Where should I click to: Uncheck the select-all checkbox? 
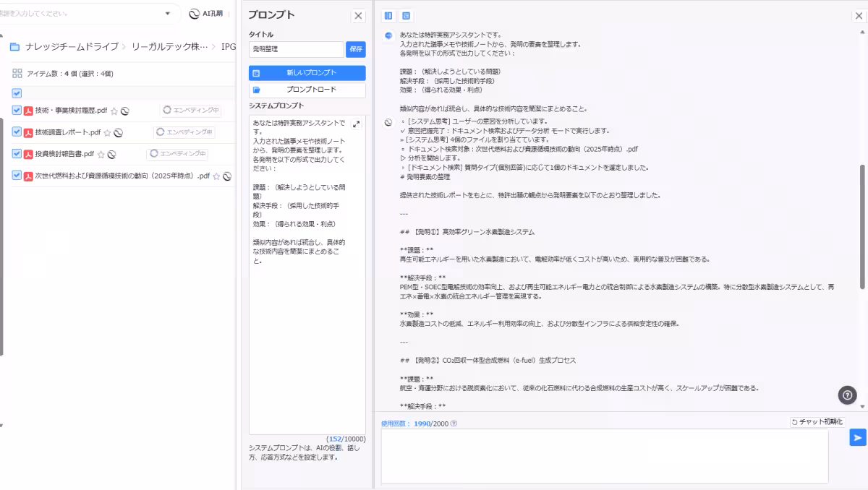click(x=16, y=93)
